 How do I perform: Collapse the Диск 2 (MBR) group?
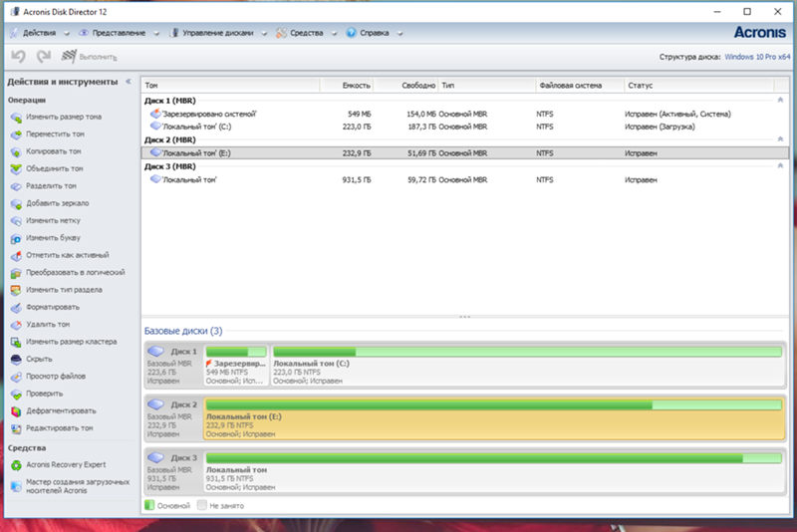point(780,139)
